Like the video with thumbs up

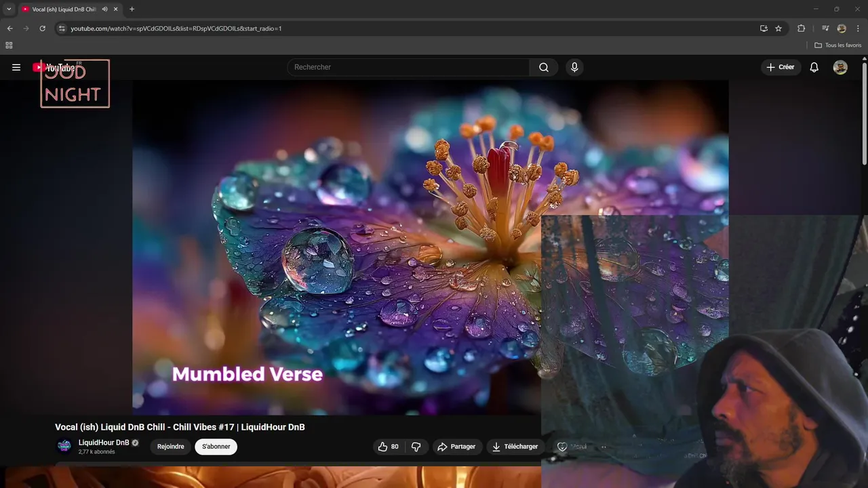tap(389, 447)
